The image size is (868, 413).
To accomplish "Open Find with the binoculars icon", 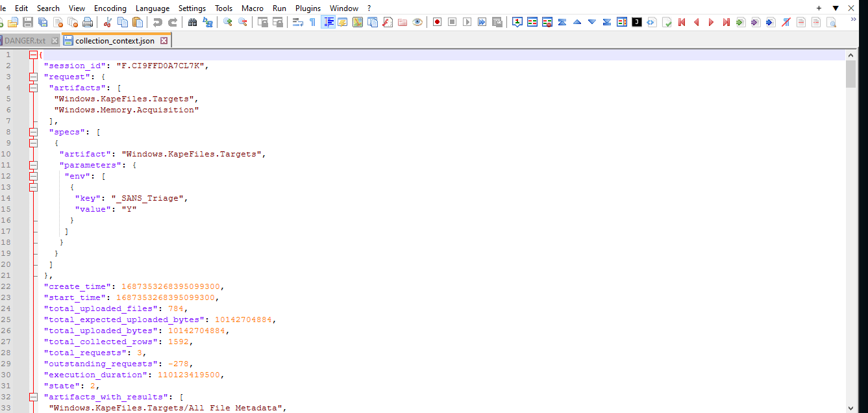I will coord(193,22).
